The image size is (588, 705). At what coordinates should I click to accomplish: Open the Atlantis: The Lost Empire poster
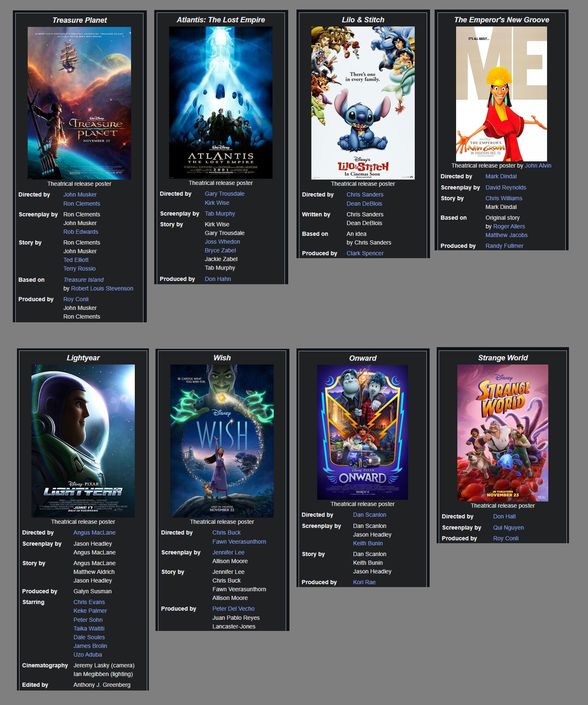point(221,103)
